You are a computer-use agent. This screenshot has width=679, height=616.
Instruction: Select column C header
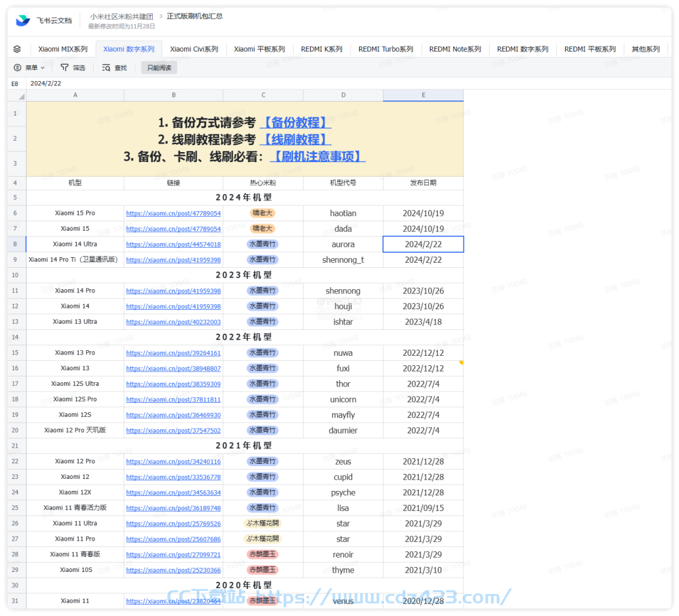[x=263, y=96]
